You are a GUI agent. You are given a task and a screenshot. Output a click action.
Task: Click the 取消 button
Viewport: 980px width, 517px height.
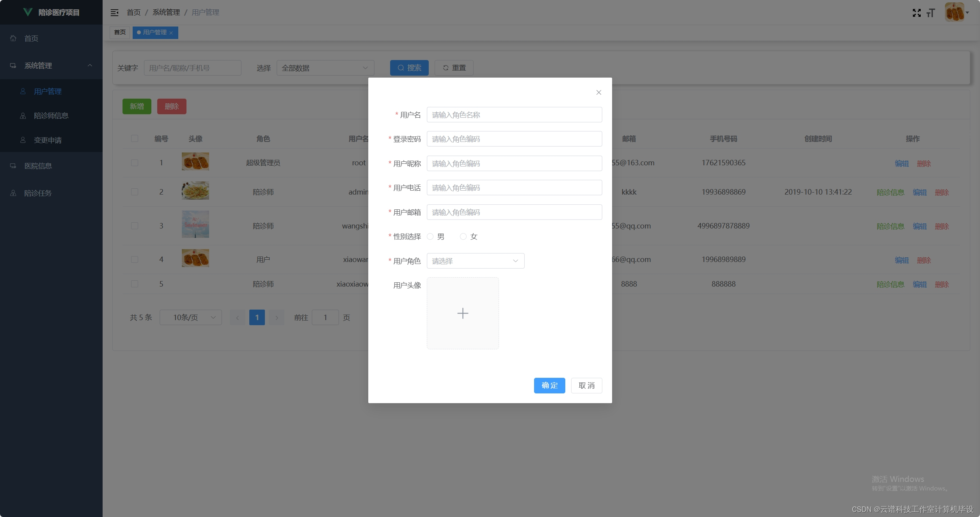(x=586, y=385)
